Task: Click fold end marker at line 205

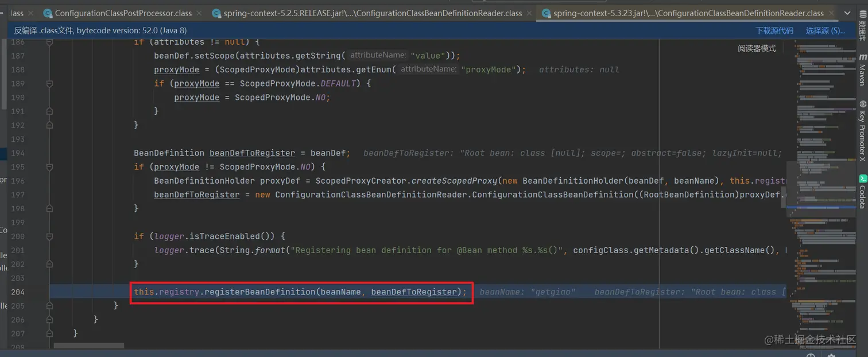Action: [49, 305]
